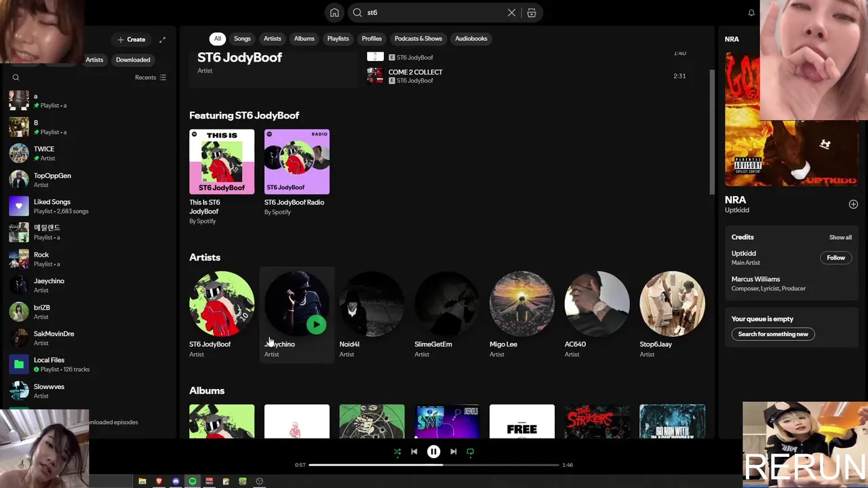Viewport: 868px width, 488px height.
Task: Open briZB artist in library
Action: tap(88, 312)
